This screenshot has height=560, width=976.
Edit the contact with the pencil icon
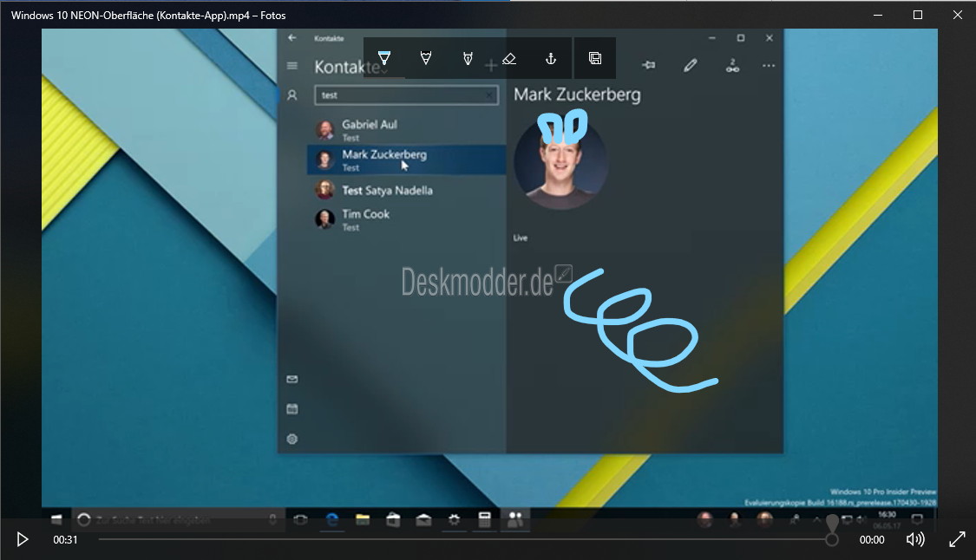point(691,65)
